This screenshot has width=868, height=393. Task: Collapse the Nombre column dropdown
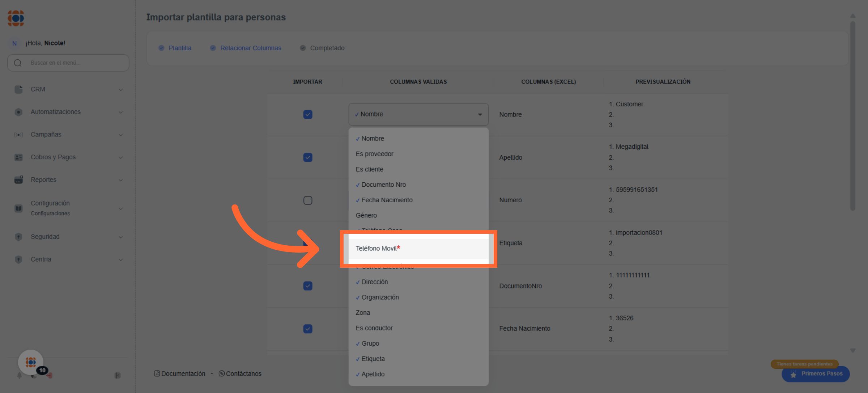tap(480, 115)
